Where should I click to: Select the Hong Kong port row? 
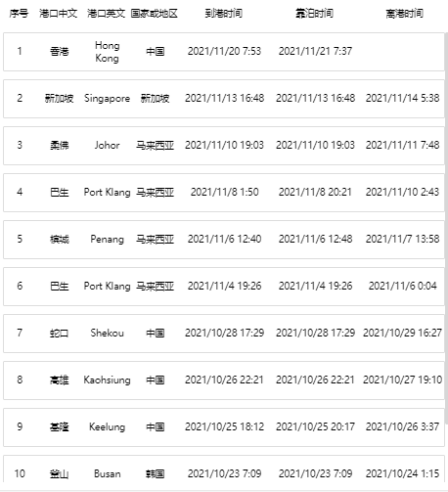point(224,52)
